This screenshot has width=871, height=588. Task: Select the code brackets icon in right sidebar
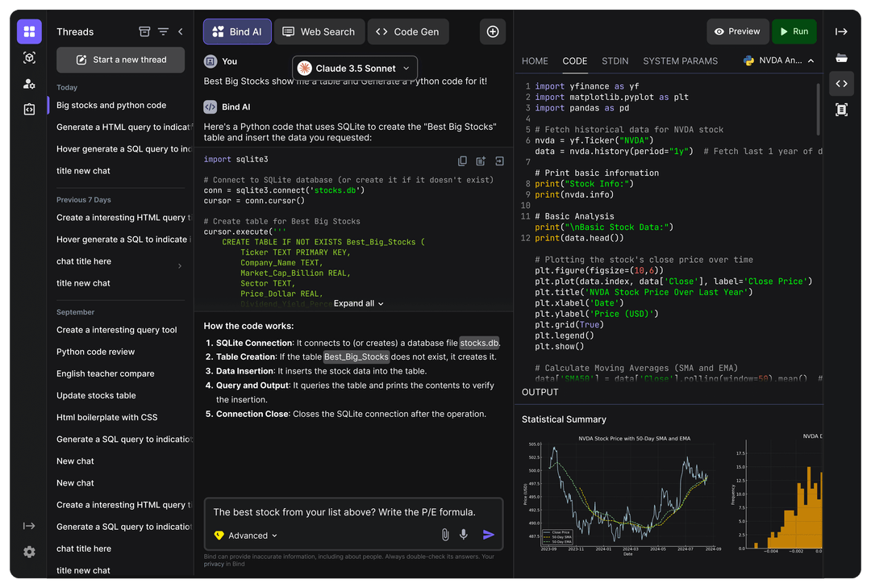[x=841, y=83]
